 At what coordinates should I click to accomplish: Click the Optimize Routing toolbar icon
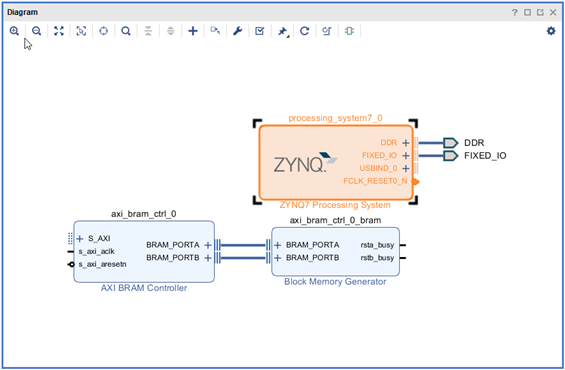point(327,31)
